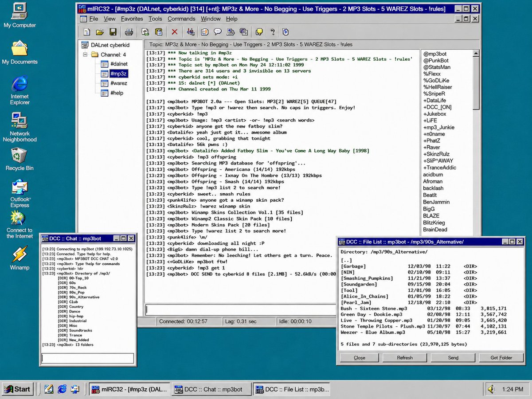The width and height of the screenshot is (532, 399).
Task: Open Network Neighborhood desktop icon
Action: (x=20, y=127)
